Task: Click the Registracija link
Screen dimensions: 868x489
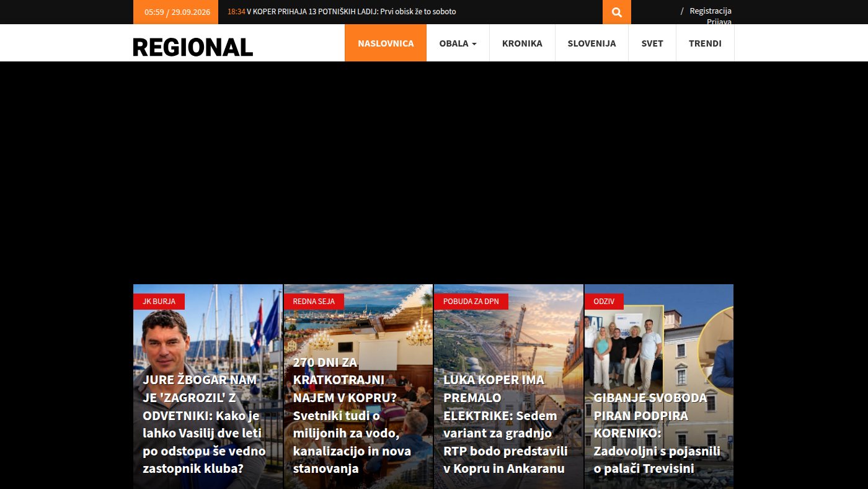Action: pos(711,11)
